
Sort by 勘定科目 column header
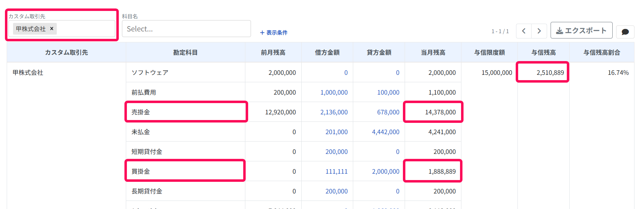185,52
